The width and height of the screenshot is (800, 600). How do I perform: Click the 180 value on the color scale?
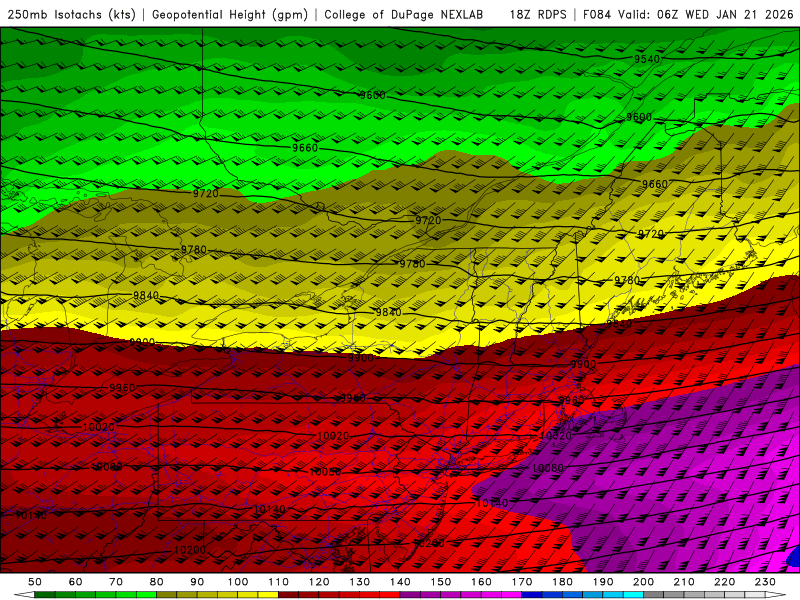pyautogui.click(x=562, y=582)
